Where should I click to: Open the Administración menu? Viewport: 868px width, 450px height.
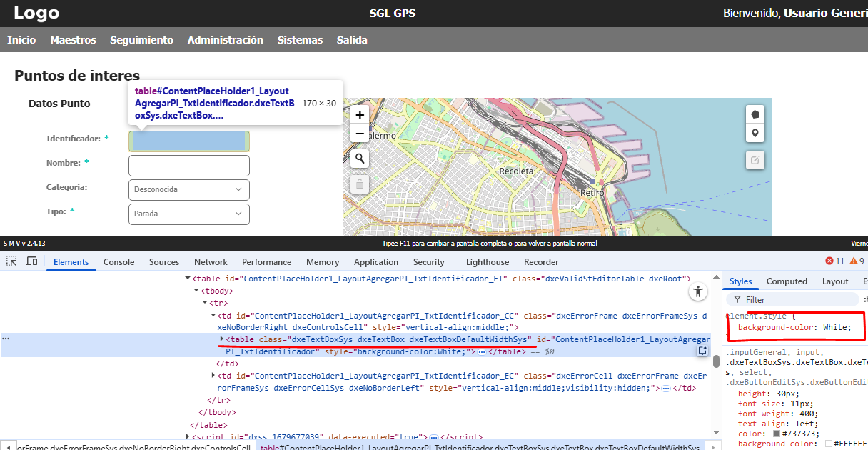pyautogui.click(x=226, y=40)
